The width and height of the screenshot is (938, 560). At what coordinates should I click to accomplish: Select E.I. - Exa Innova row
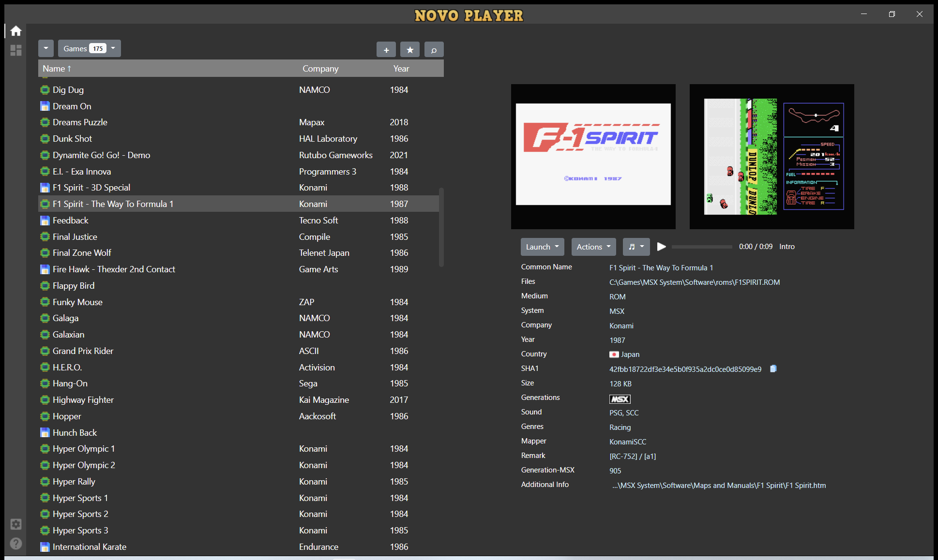point(239,172)
